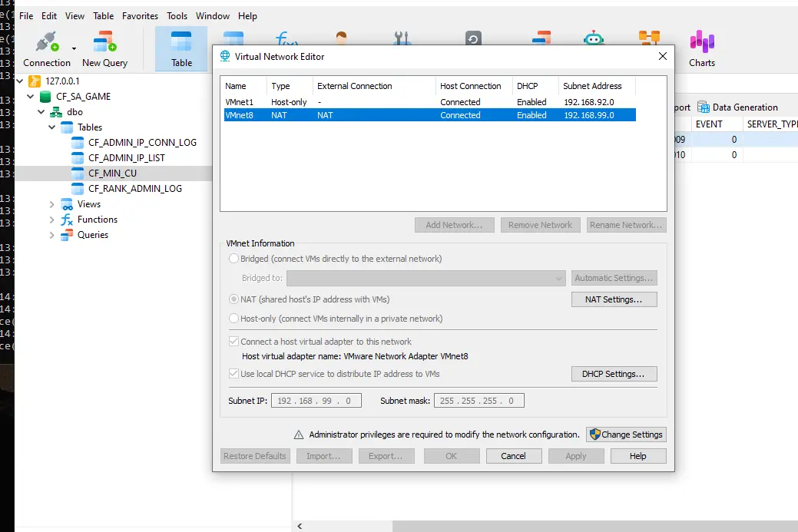The height and width of the screenshot is (532, 798).
Task: Select the Bridged radio button
Action: (x=233, y=259)
